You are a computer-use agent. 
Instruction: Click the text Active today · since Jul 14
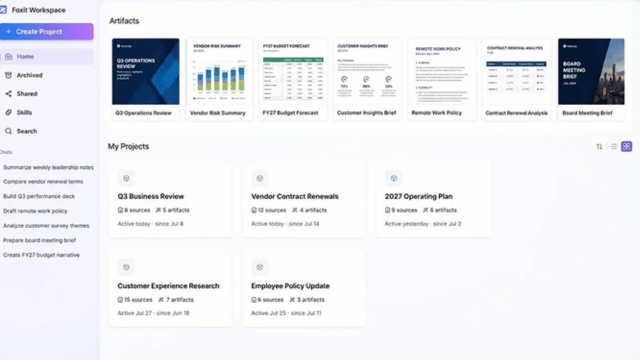[285, 224]
